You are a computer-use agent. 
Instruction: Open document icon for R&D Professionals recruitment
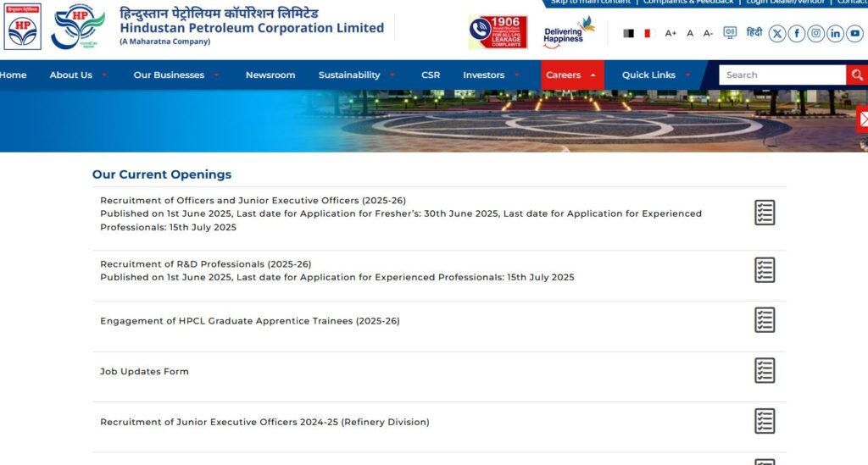coord(765,270)
